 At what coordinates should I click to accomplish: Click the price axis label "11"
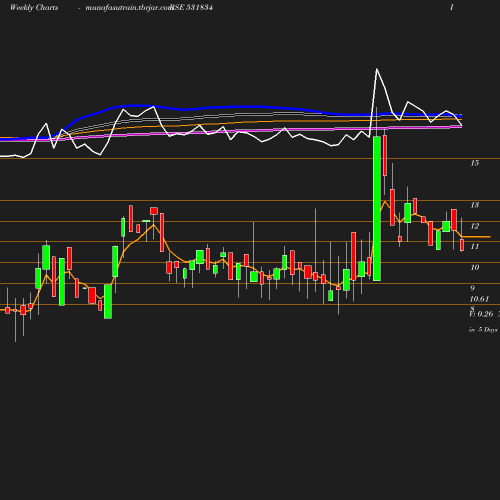pyautogui.click(x=475, y=247)
